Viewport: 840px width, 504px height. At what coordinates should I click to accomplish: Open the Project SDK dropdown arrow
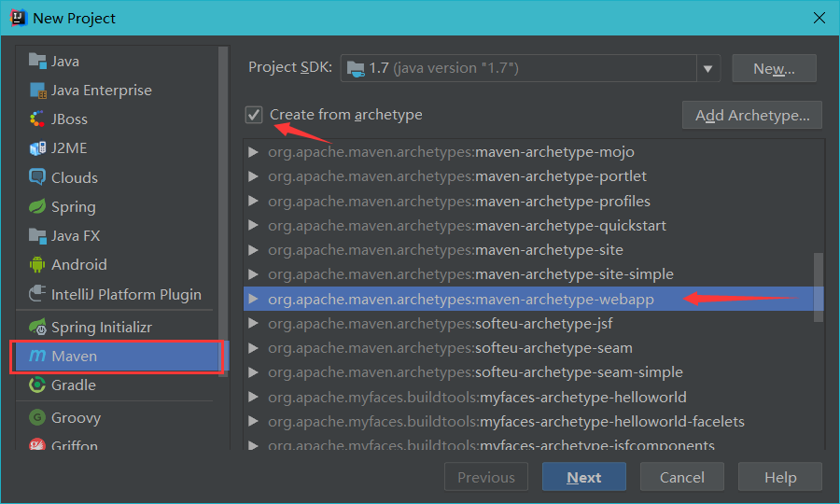tap(707, 68)
